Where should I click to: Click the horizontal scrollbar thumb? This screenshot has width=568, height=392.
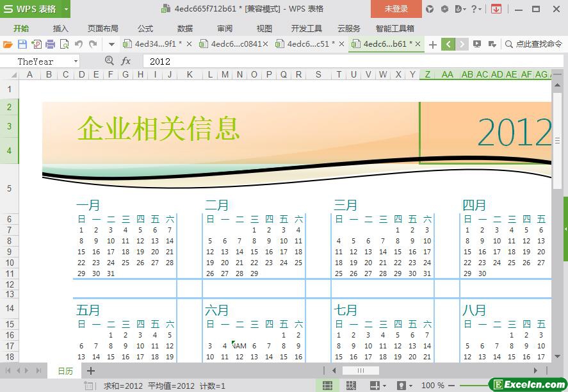pos(361,370)
